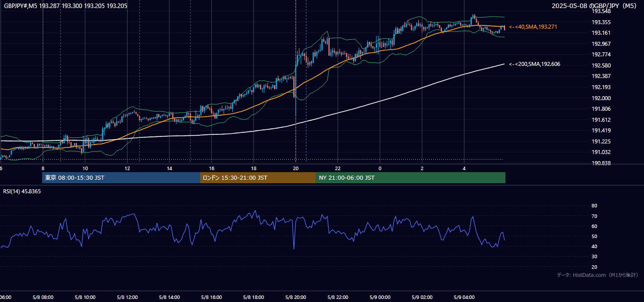This screenshot has width=644, height=302.
Task: Click the bottom time label 5/8 16:00
Action: pos(212,297)
